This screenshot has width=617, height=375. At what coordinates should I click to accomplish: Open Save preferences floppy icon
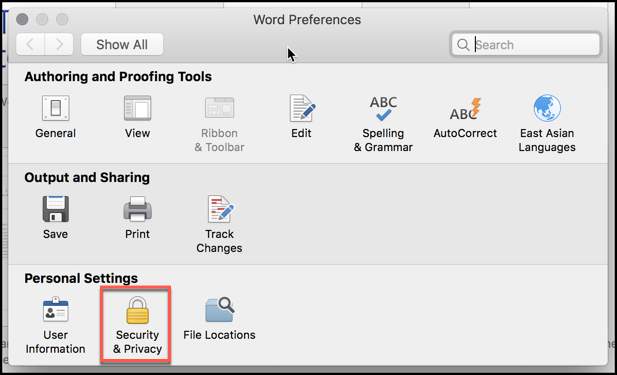point(55,209)
